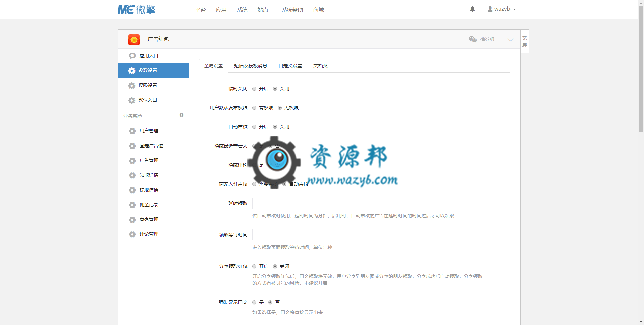Choose 是 for 强制显示口令

point(254,302)
